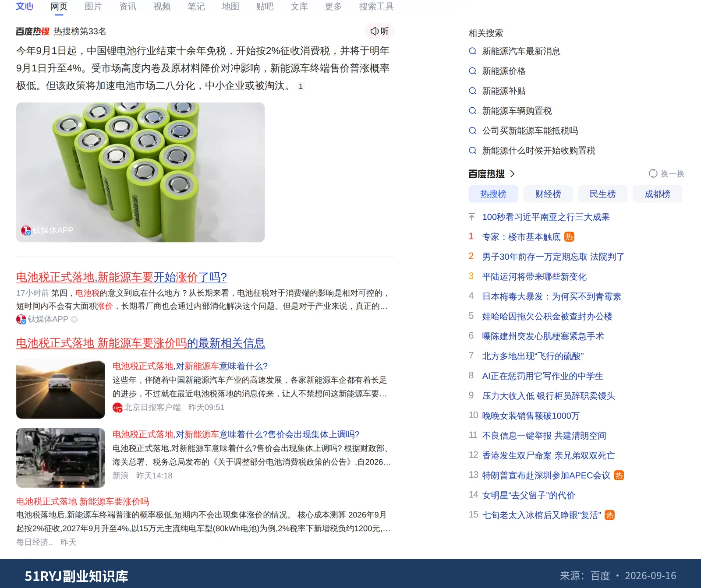This screenshot has width=701, height=588.
Task: Open 日本梅毒大暴发:为何买不到青霉素
Action: click(x=552, y=297)
